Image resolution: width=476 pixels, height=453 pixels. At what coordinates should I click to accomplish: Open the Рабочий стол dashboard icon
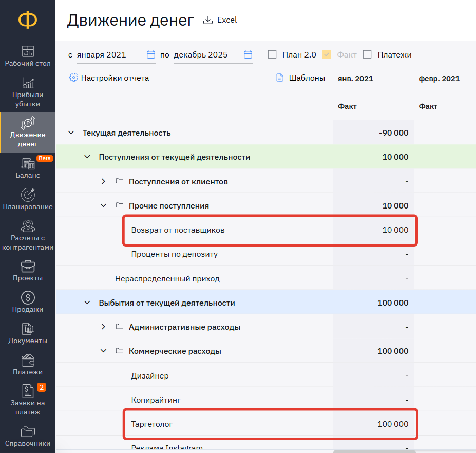click(28, 51)
